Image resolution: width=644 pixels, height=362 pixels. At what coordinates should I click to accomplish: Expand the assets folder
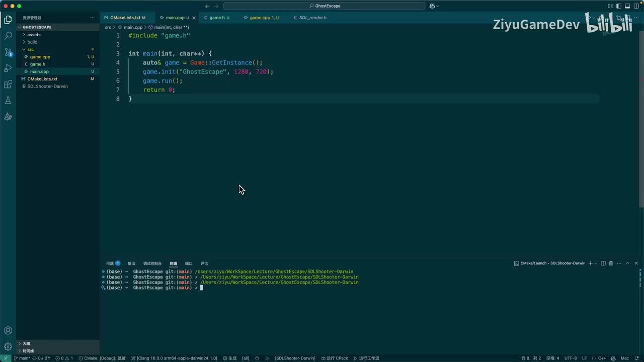(58, 35)
